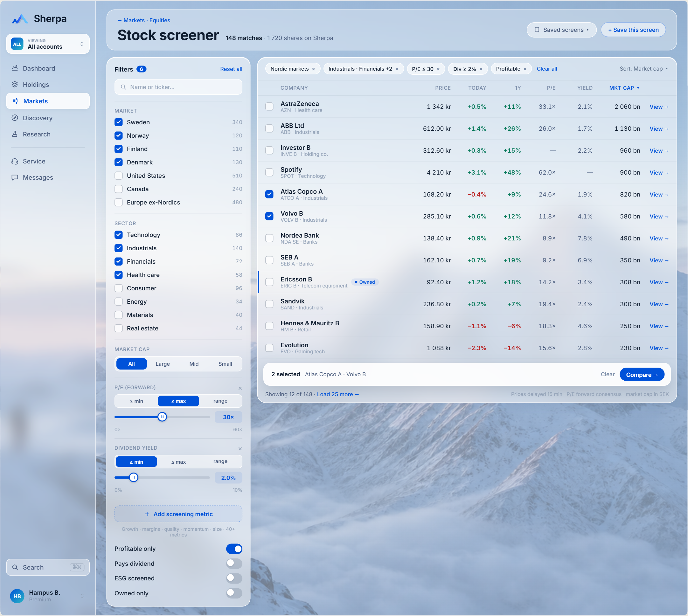
Task: Click the Add screening metric box
Action: click(x=178, y=514)
